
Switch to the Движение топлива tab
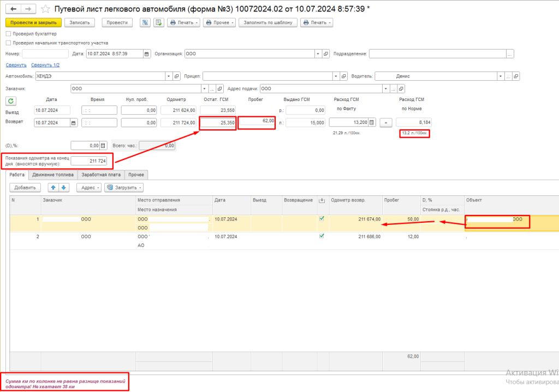(x=53, y=175)
